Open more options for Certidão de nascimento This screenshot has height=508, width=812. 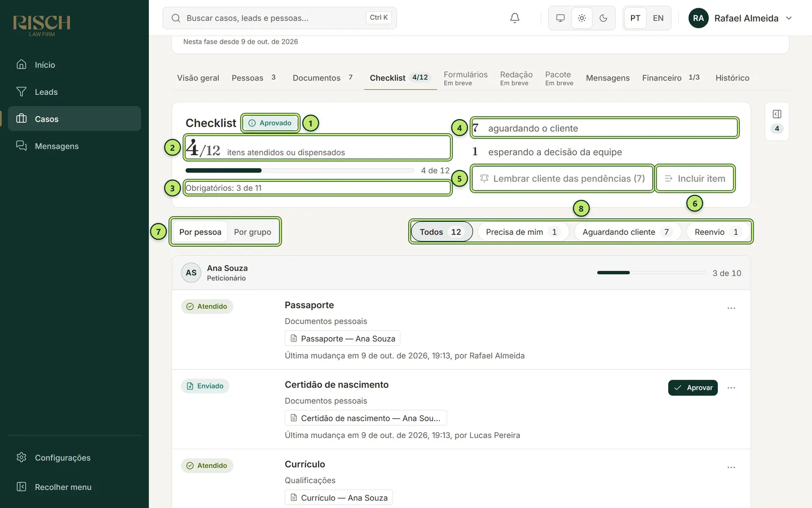point(731,388)
